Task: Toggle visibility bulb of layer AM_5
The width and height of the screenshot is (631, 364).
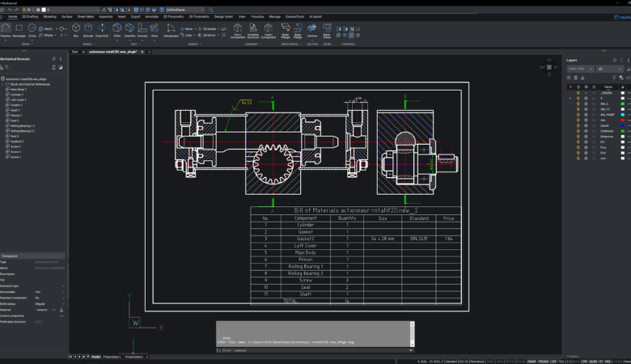Action: point(578,104)
